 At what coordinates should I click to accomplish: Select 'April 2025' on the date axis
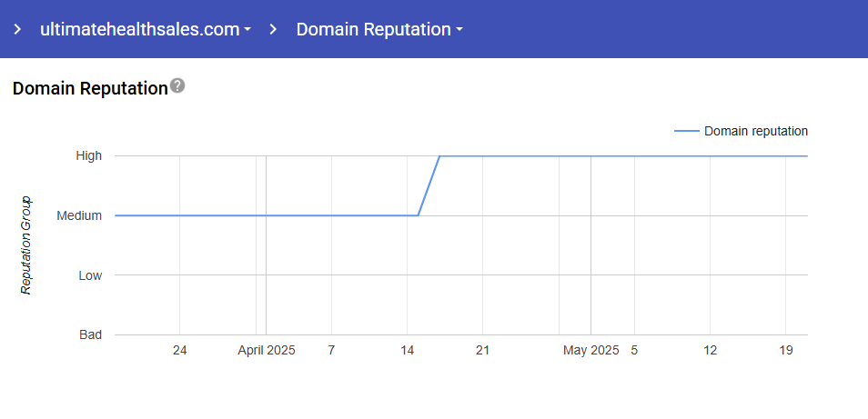[267, 350]
